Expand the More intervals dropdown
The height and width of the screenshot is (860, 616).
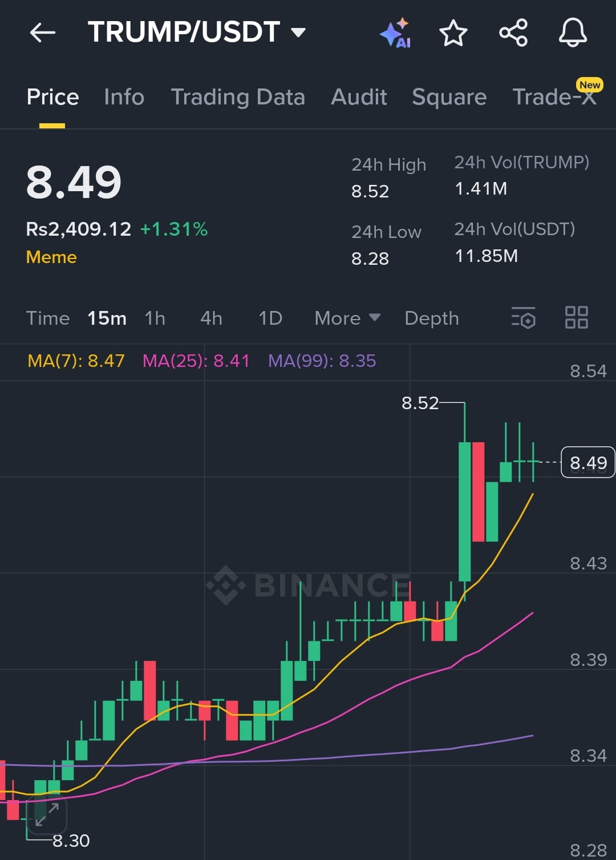point(347,318)
